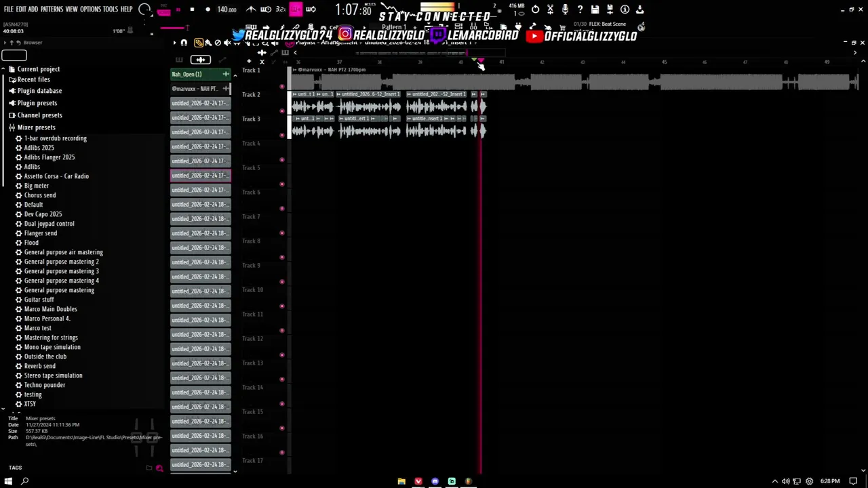Open the EDIT menu

[21, 9]
